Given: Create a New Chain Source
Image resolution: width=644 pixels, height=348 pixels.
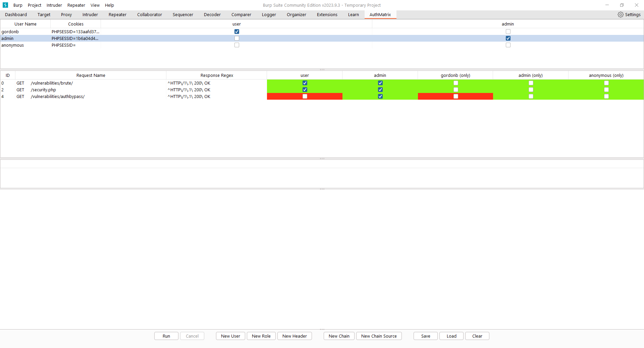Looking at the screenshot, I should [379, 336].
